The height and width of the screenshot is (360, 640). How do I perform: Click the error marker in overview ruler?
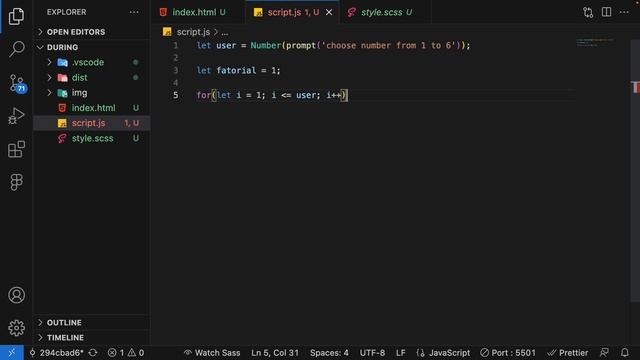pyautogui.click(x=636, y=87)
